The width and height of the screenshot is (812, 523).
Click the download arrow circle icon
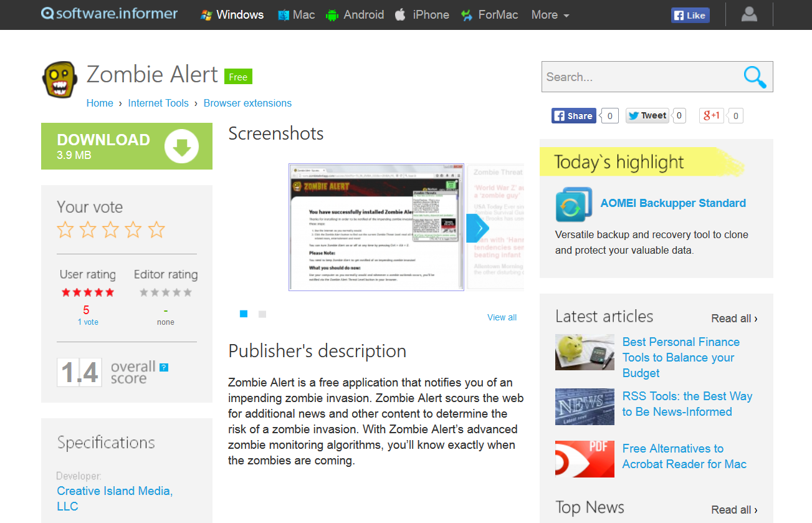(181, 146)
